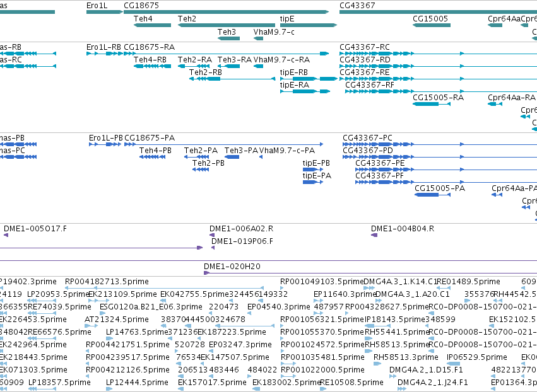This screenshot has width=537, height=392.
Task: Click the CG18675-RA transcript label
Action: pos(150,47)
